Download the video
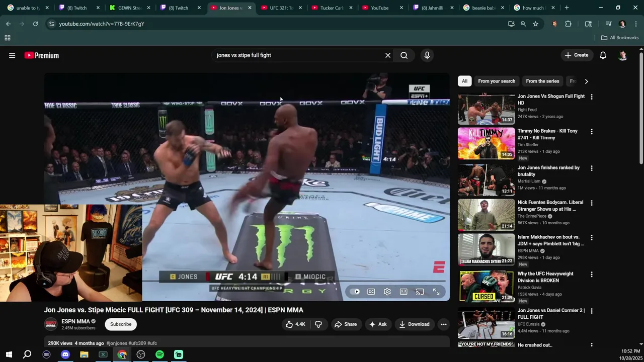This screenshot has height=362, width=644. [x=414, y=324]
